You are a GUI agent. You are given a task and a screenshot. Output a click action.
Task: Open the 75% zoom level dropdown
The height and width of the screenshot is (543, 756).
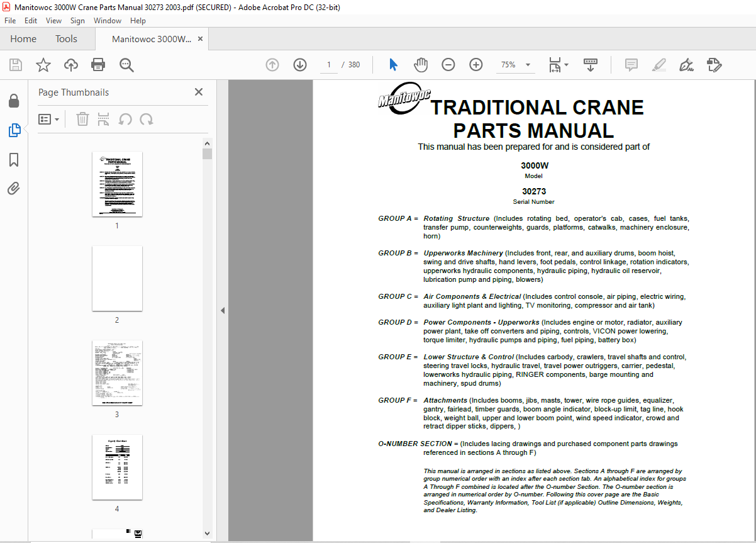pos(516,65)
